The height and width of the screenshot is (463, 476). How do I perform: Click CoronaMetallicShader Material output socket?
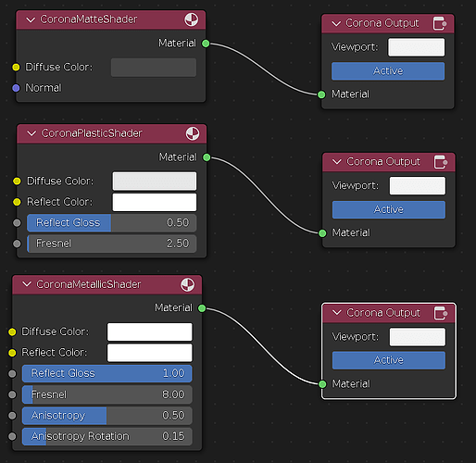[202, 308]
